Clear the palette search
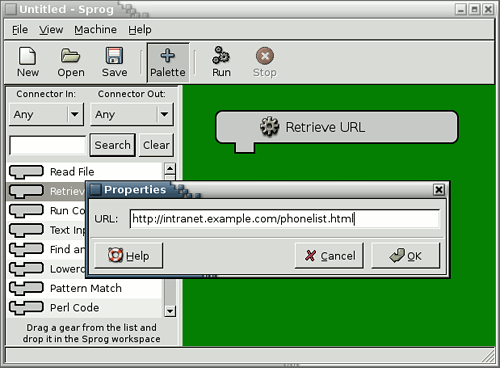Image resolution: width=500 pixels, height=368 pixels. click(x=156, y=145)
